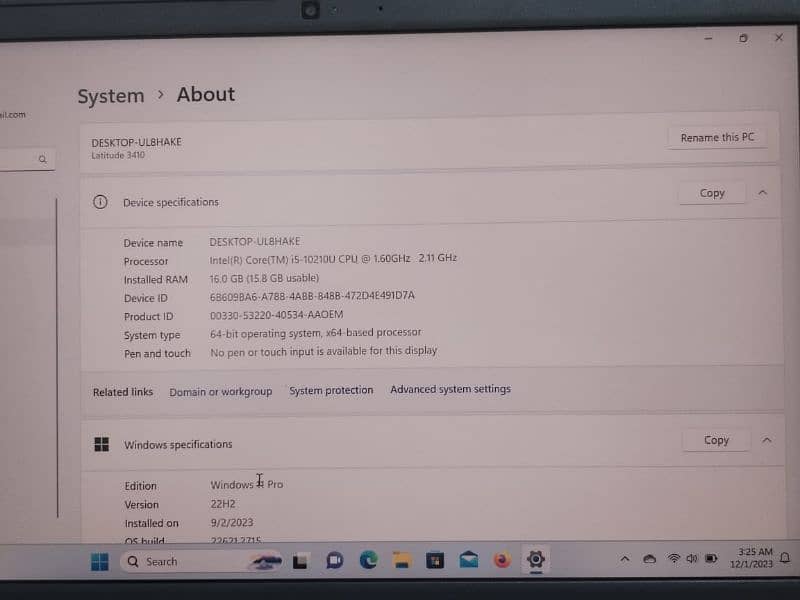Image resolution: width=800 pixels, height=600 pixels.
Task: Select the Windows 11 Pro edition value
Action: (246, 484)
